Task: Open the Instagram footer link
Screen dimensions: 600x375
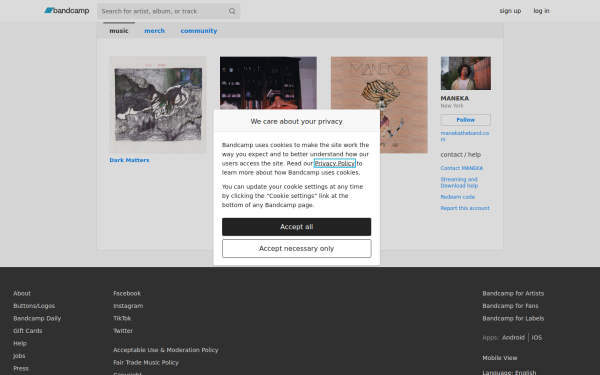Action: (128, 306)
